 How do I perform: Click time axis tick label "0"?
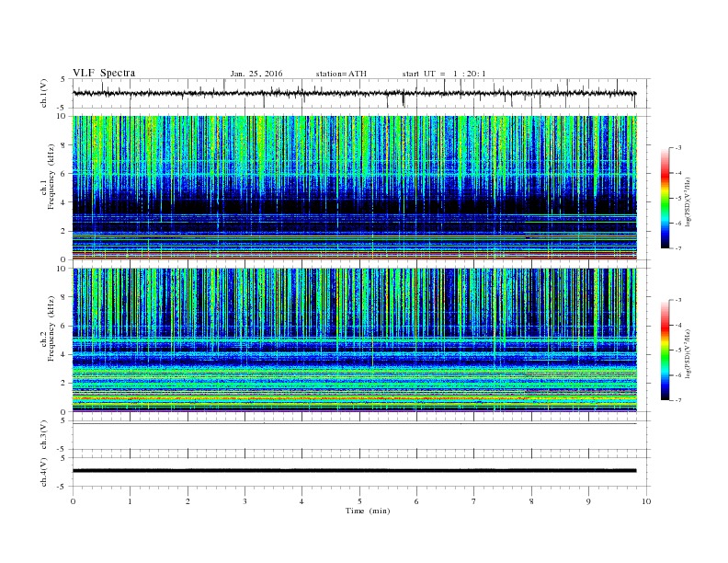(73, 501)
